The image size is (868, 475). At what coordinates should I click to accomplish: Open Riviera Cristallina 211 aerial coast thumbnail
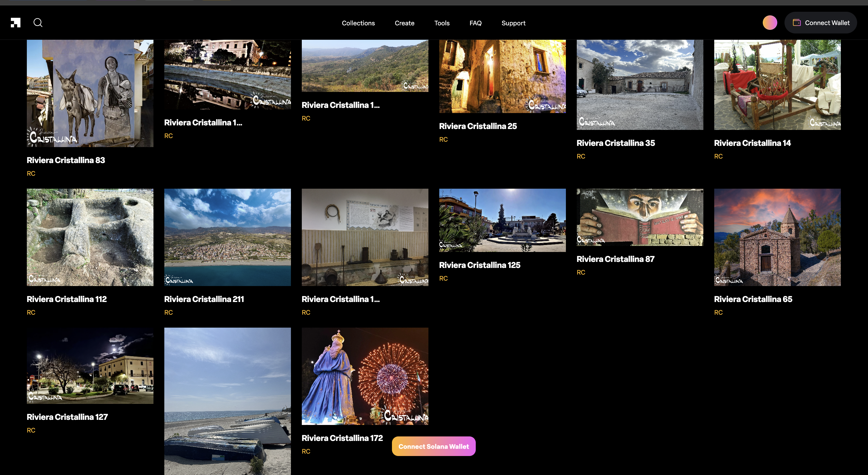(227, 237)
